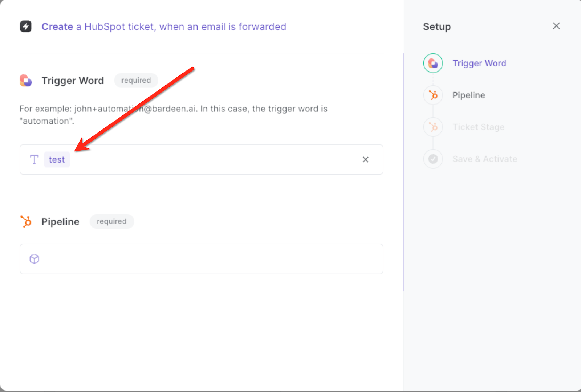Screen dimensions: 581x392
Task: Click the Pipeline section heading
Action: [60, 222]
